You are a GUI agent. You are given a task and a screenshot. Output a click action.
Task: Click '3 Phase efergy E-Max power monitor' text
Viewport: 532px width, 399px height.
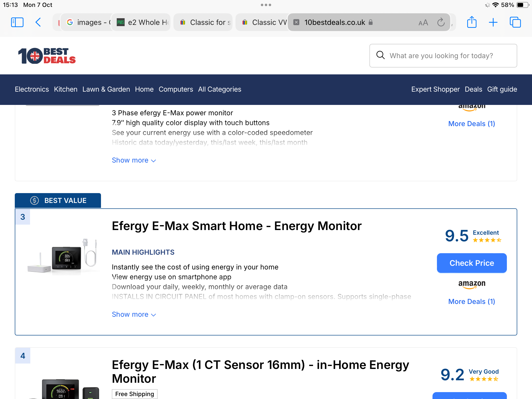click(x=172, y=113)
